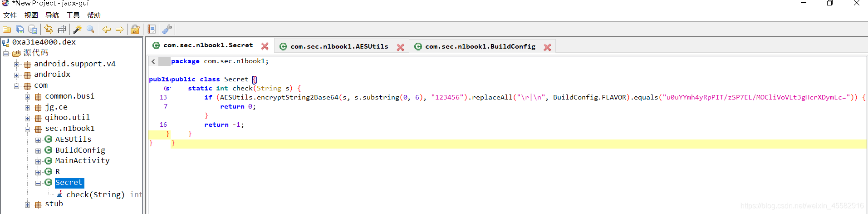Open preferences with the wrench icon
This screenshot has height=214, width=868.
pyautogui.click(x=167, y=30)
